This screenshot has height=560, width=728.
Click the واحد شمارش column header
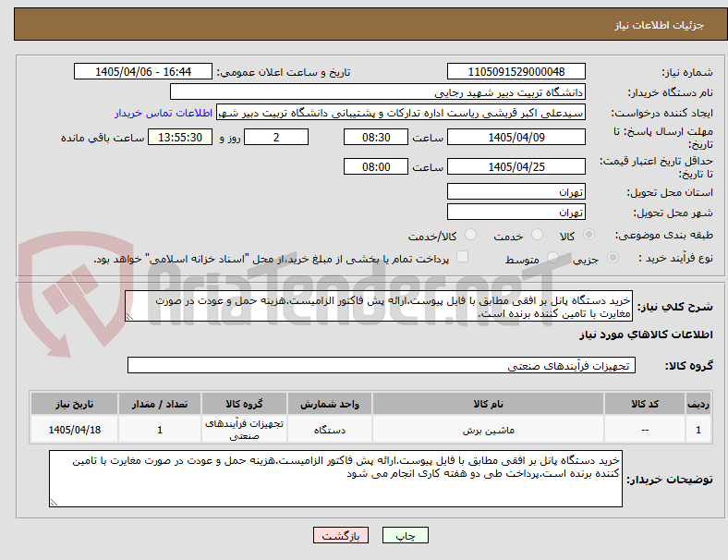click(x=330, y=404)
